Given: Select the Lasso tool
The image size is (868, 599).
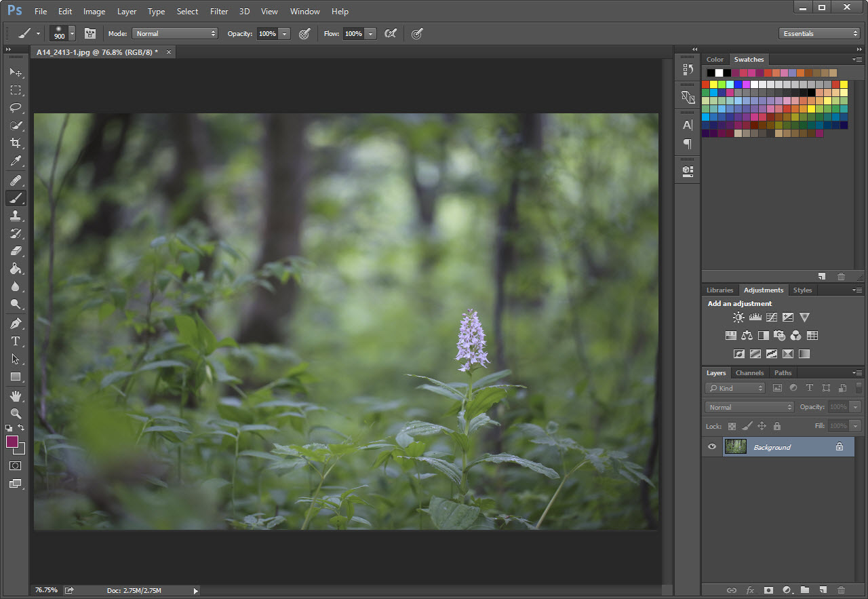Looking at the screenshot, I should point(16,107).
